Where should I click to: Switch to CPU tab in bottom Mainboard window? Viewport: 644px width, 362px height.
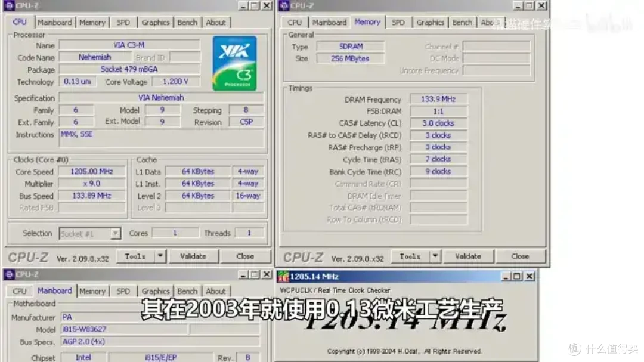coord(19,291)
